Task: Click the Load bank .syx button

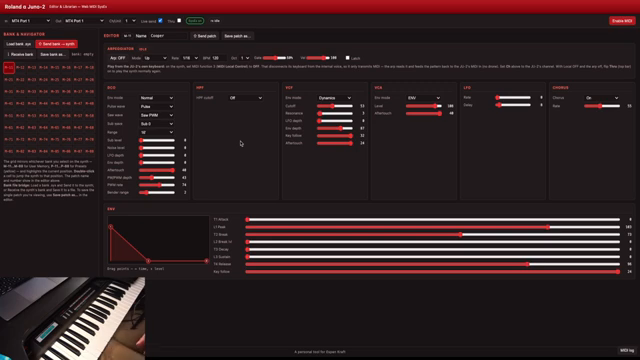Action: [19, 44]
